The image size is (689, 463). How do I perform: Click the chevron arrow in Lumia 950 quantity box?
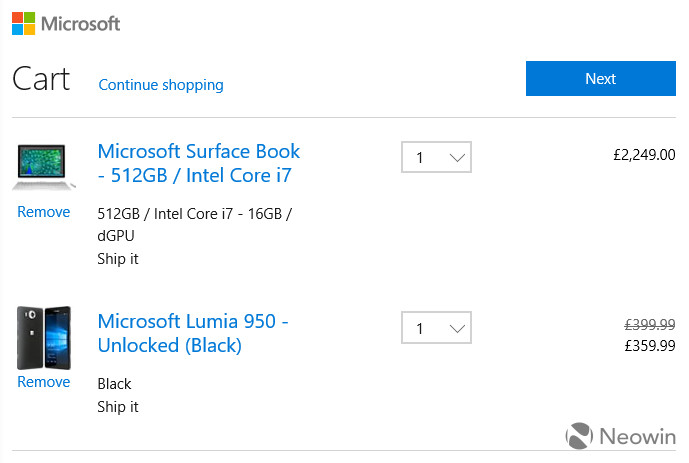[457, 328]
